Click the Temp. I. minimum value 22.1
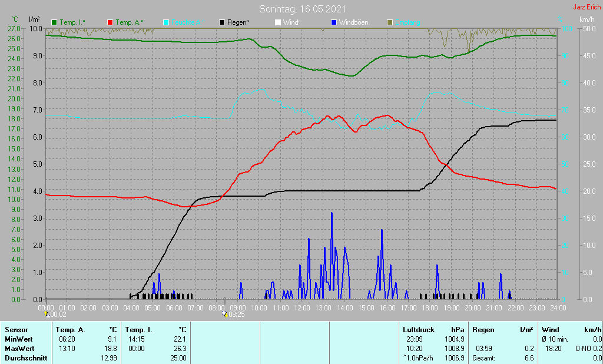Viewport: 603px width, 364px height. point(180,339)
